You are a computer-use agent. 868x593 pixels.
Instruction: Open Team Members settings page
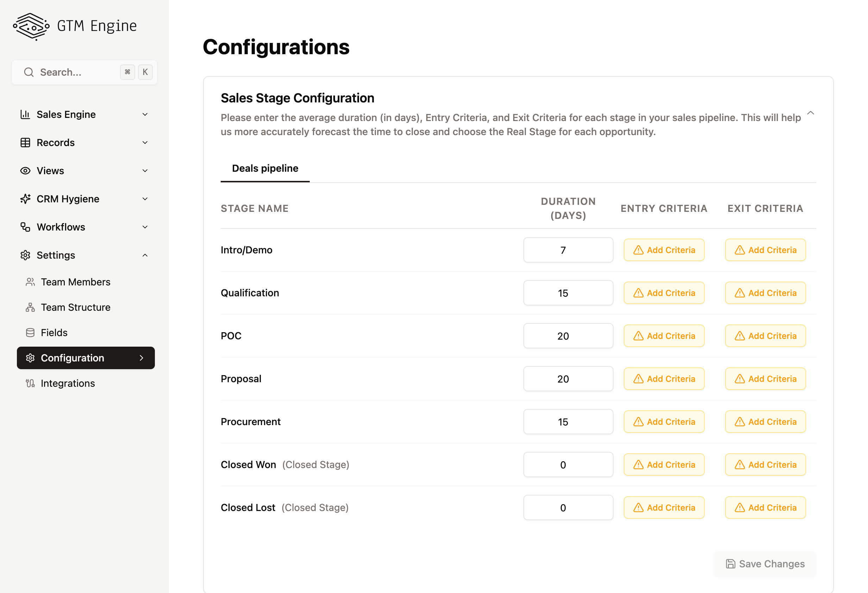pos(75,282)
